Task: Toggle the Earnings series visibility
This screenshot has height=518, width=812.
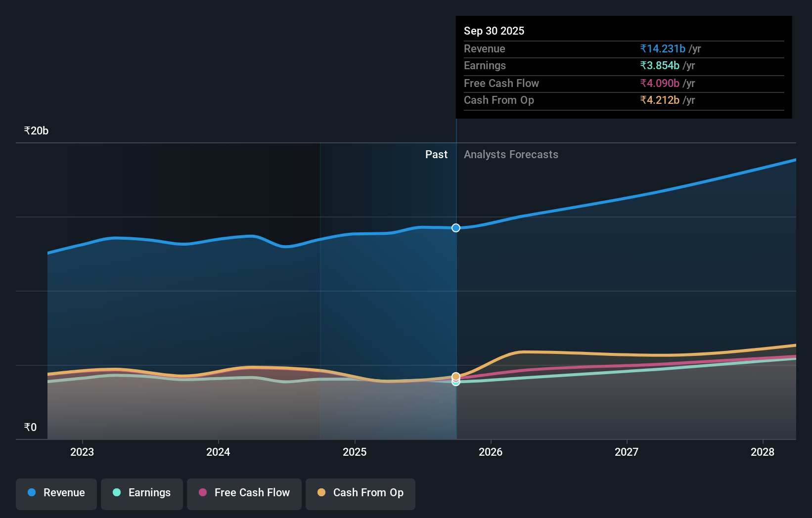Action: 142,494
